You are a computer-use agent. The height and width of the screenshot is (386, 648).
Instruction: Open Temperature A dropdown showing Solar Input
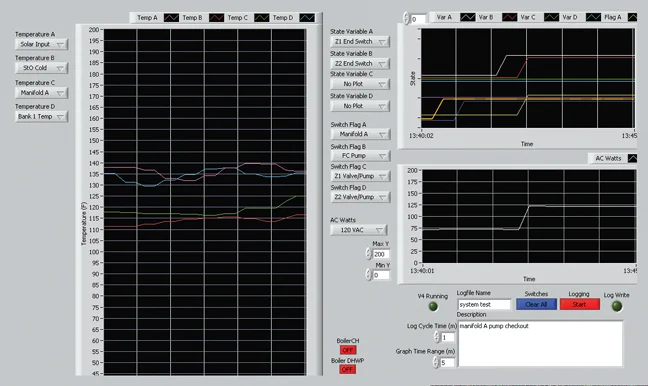tap(41, 44)
